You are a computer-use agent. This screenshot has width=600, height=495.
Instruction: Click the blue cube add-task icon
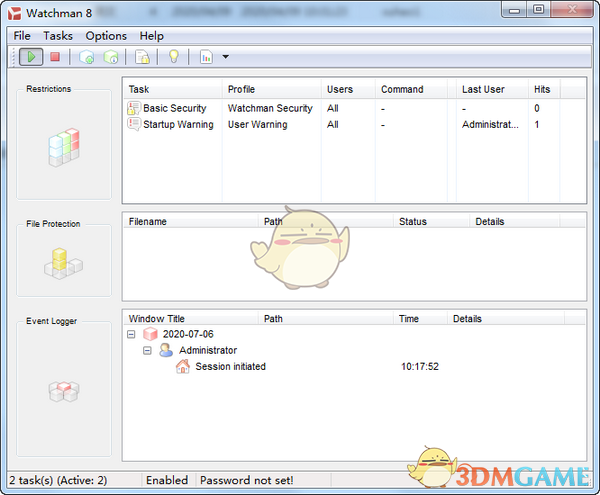pos(86,57)
